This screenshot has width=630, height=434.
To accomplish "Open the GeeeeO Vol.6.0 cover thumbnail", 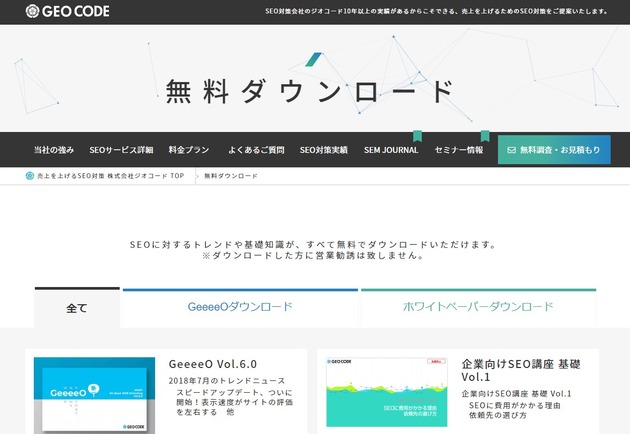I will coord(94,395).
